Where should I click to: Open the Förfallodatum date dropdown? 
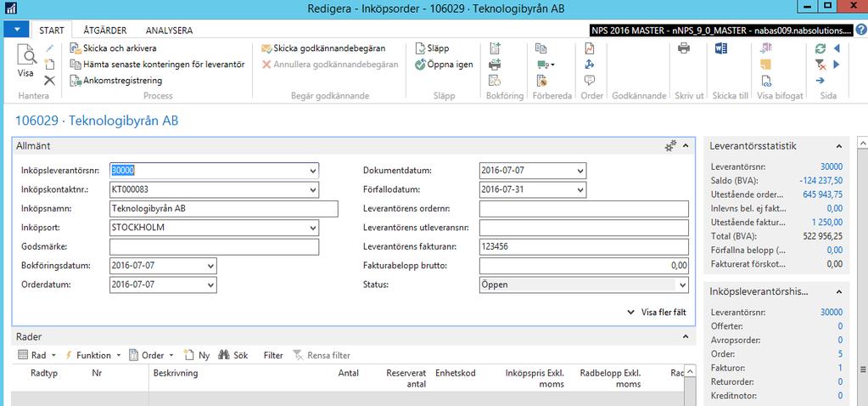[x=580, y=190]
